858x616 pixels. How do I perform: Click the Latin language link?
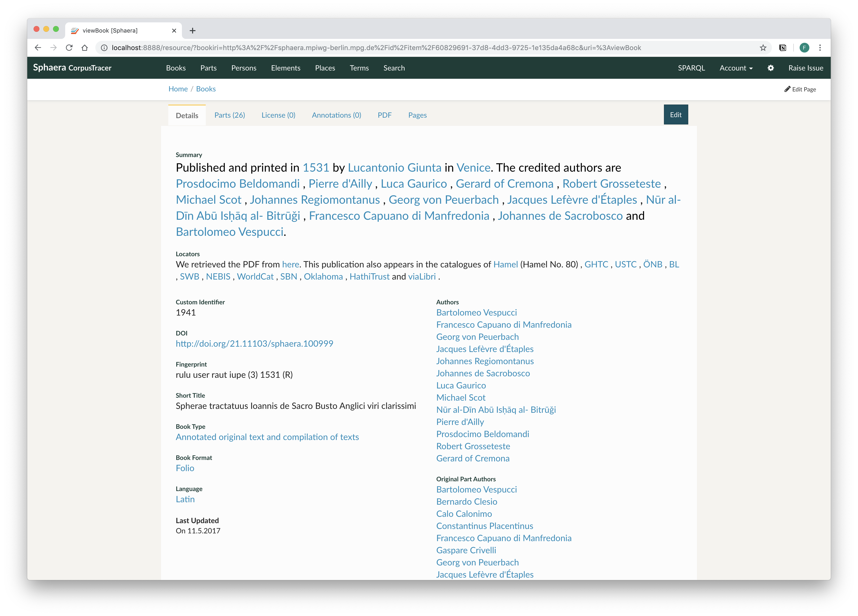point(185,499)
